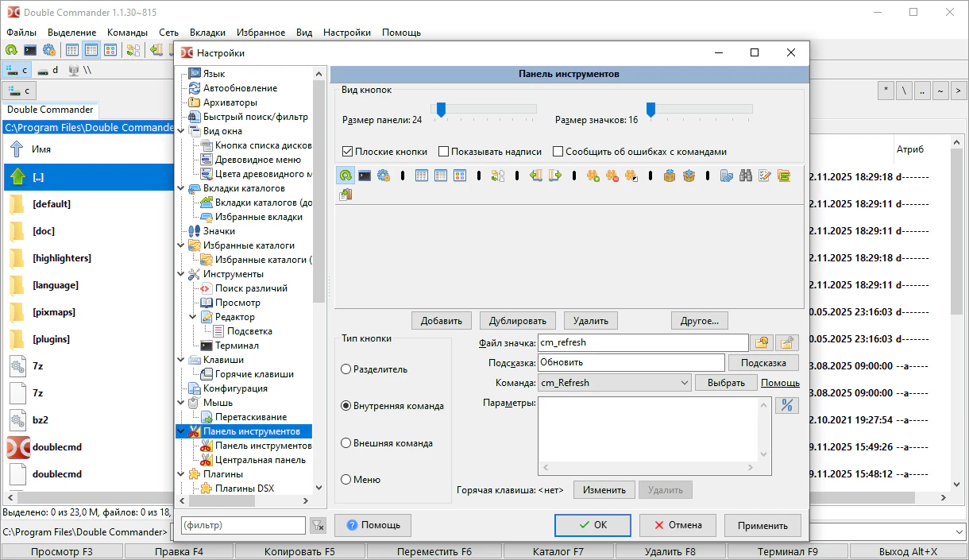This screenshot has width=969, height=560.
Task: Click the sync directories icon in preview
Action: click(x=498, y=176)
